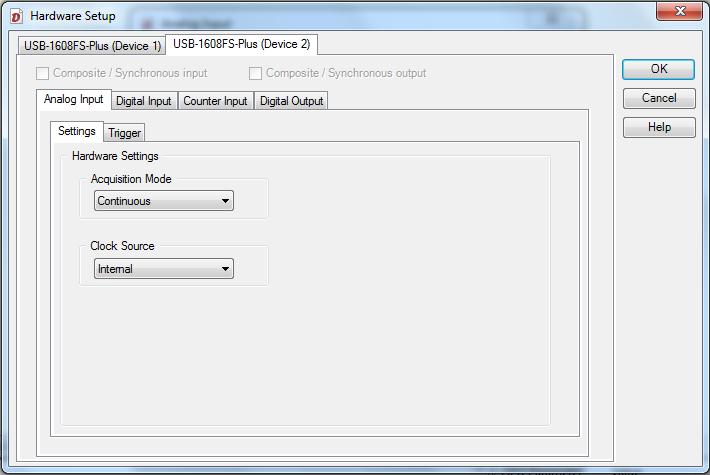710x475 pixels.
Task: Switch to USB-1608FS-Plus (Device 1) tab
Action: point(92,46)
